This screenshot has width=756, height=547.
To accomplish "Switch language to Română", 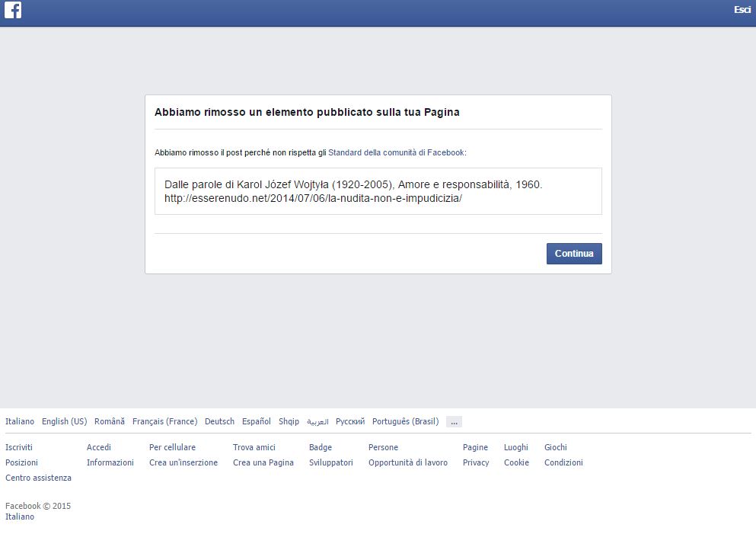I will 110,421.
